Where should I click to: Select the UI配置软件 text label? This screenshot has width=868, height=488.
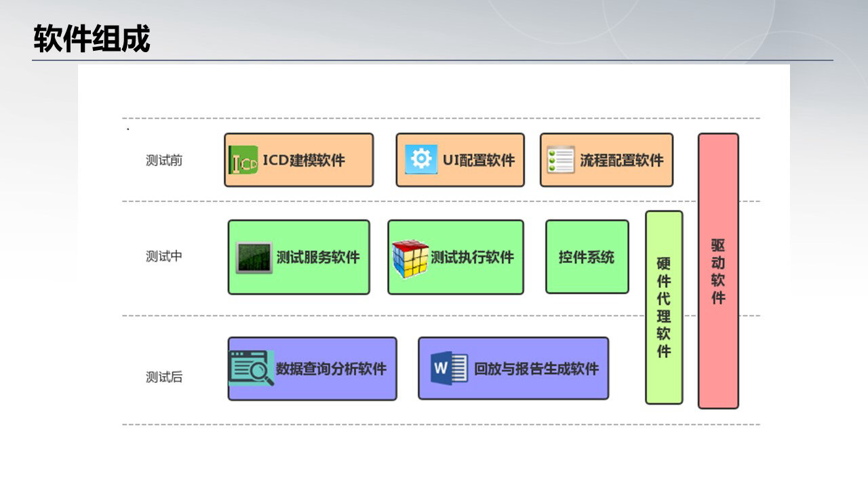[x=479, y=161]
